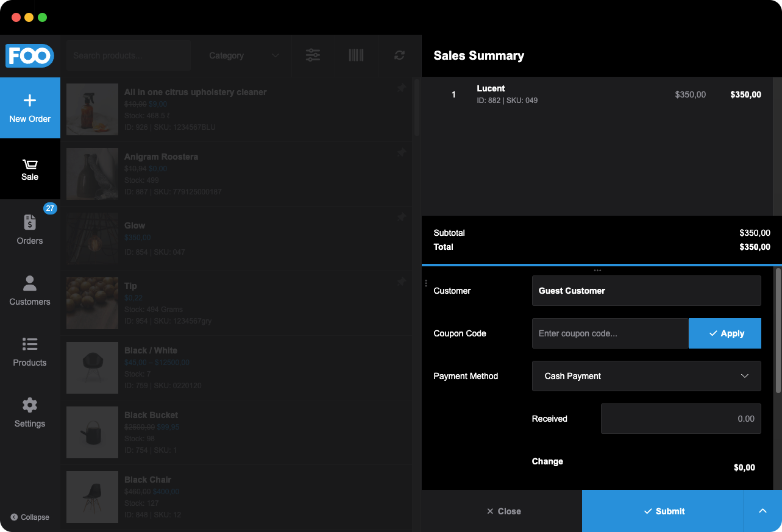Submit the order
This screenshot has width=782, height=532.
pyautogui.click(x=663, y=511)
